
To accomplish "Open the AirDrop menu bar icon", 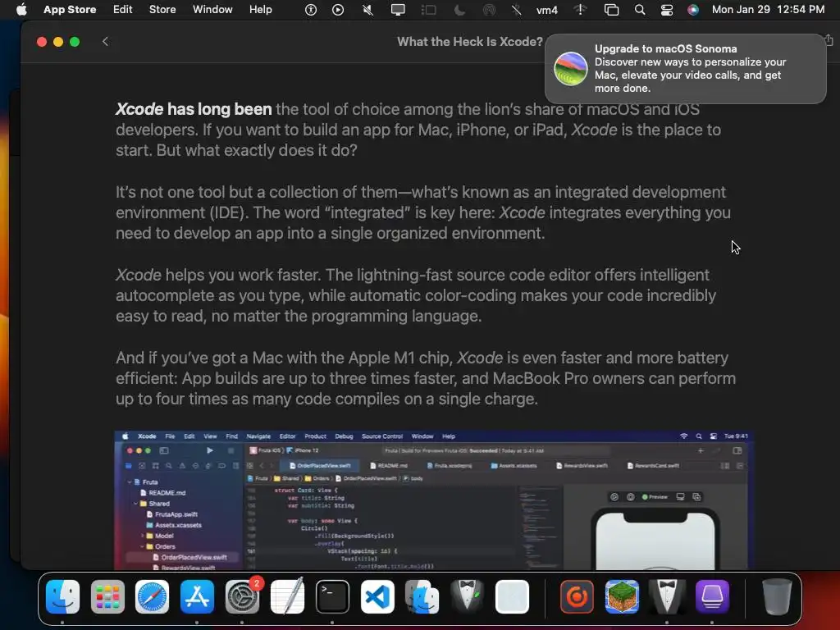I will pyautogui.click(x=489, y=10).
